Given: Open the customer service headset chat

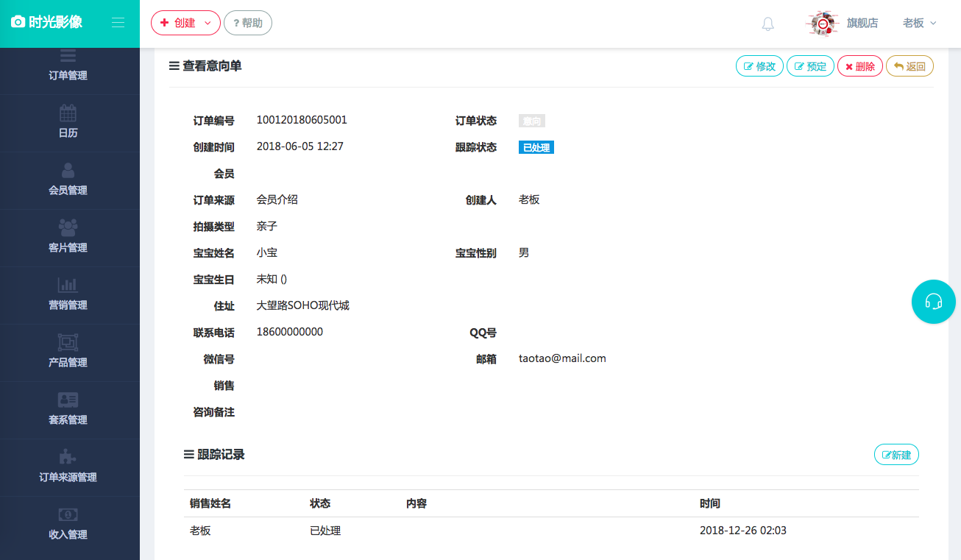Looking at the screenshot, I should point(933,302).
